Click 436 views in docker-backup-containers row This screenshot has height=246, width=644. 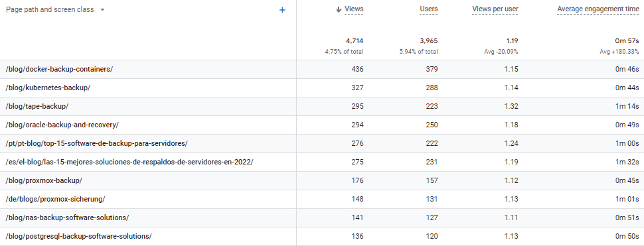358,69
